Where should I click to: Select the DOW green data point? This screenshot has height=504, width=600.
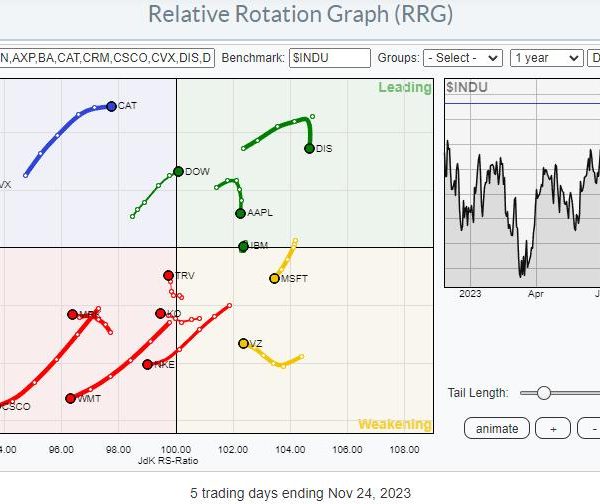(178, 171)
